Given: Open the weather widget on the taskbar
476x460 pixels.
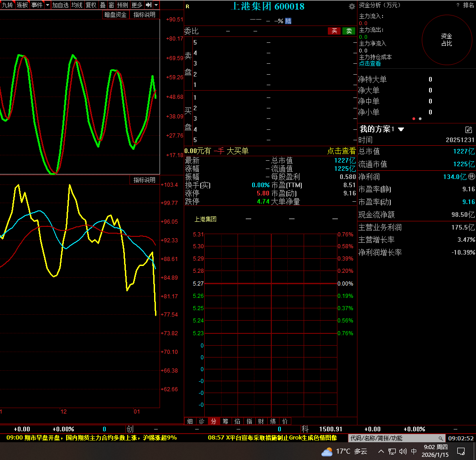Looking at the screenshot, I should tap(345, 451).
